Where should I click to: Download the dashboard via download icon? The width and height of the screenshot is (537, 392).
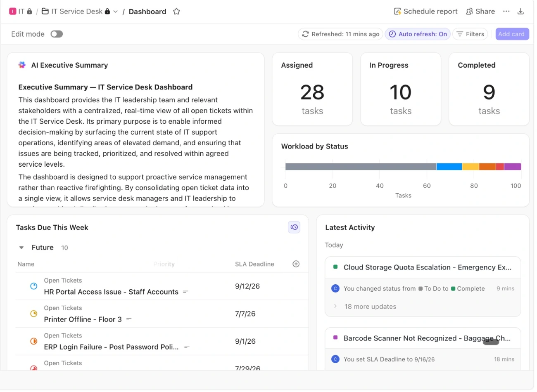pos(521,12)
